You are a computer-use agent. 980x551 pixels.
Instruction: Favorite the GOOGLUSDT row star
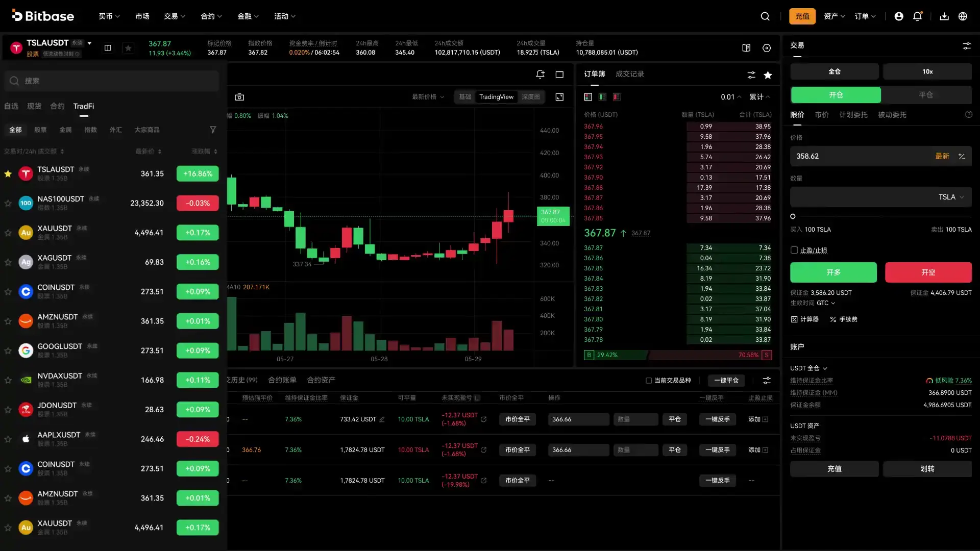(8, 351)
